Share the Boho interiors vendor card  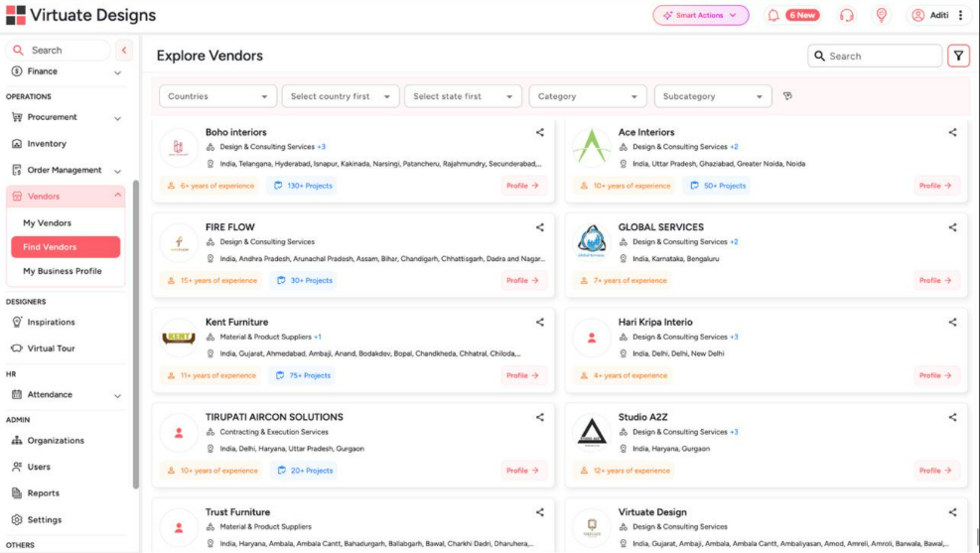point(539,132)
